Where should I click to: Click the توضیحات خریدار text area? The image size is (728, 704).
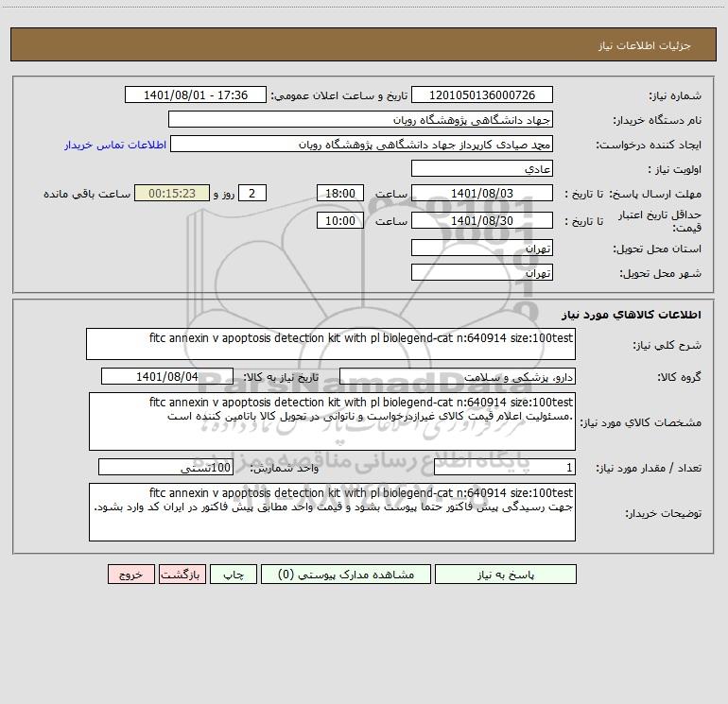pyautogui.click(x=332, y=512)
